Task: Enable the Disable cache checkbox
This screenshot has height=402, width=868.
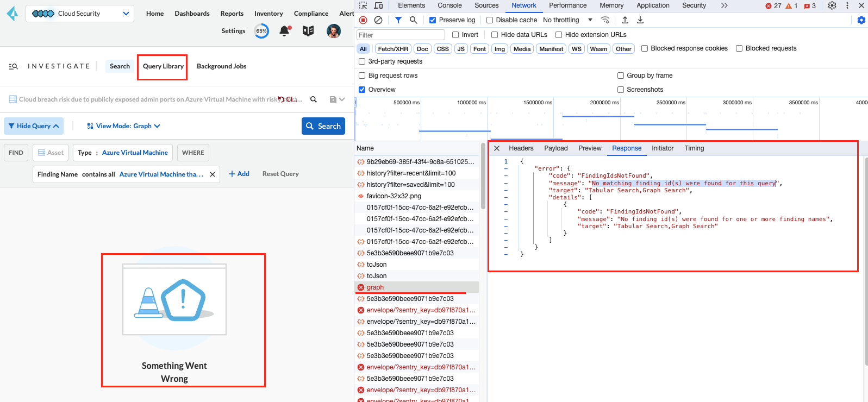Action: pyautogui.click(x=490, y=20)
